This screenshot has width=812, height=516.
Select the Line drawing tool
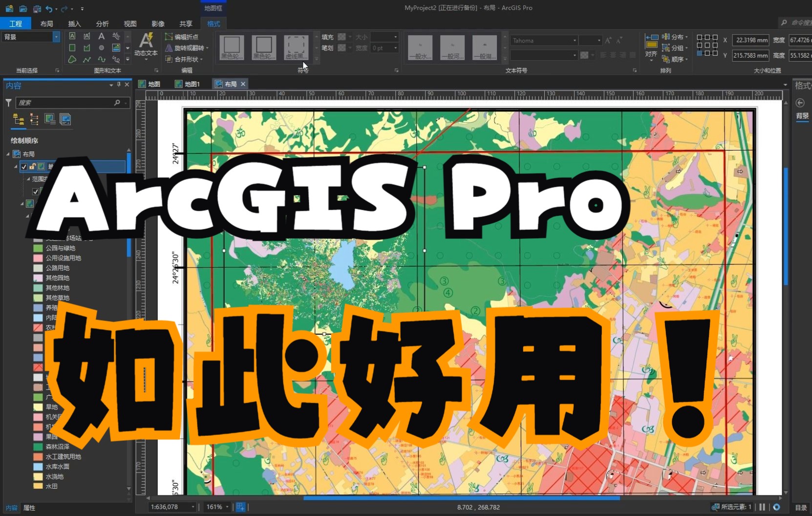click(x=87, y=60)
